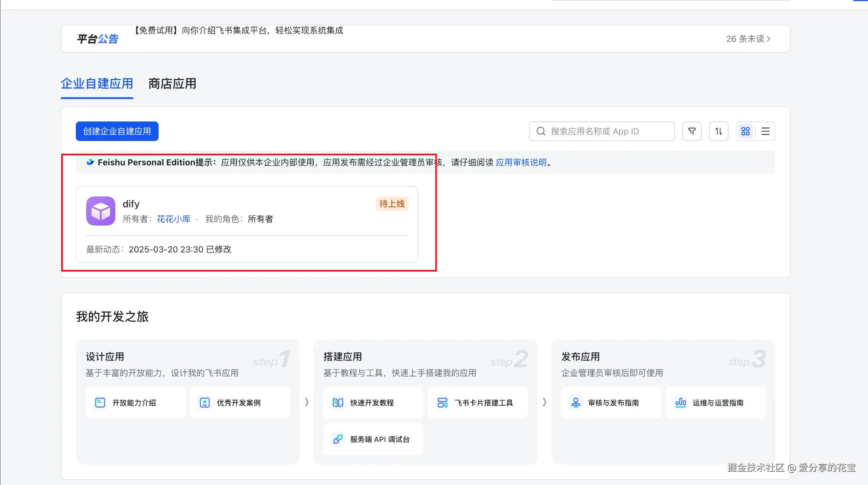868x485 pixels.
Task: Switch to list view layout
Action: 765,131
